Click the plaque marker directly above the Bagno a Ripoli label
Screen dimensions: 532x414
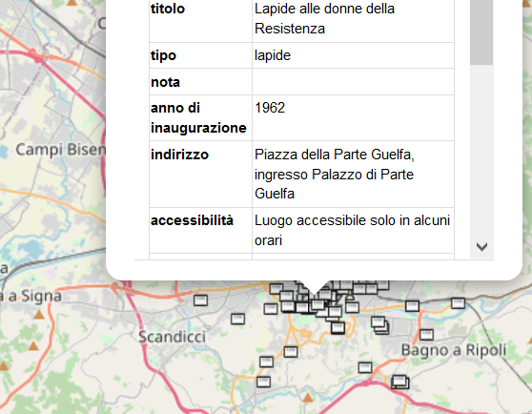click(426, 335)
